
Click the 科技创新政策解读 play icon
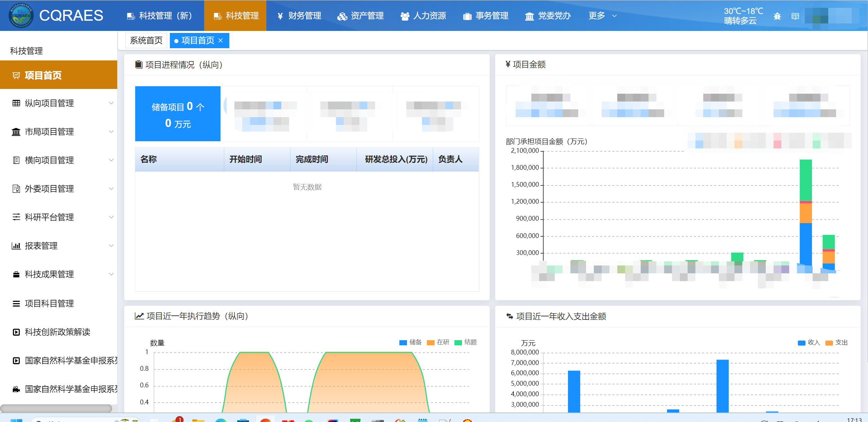16,332
